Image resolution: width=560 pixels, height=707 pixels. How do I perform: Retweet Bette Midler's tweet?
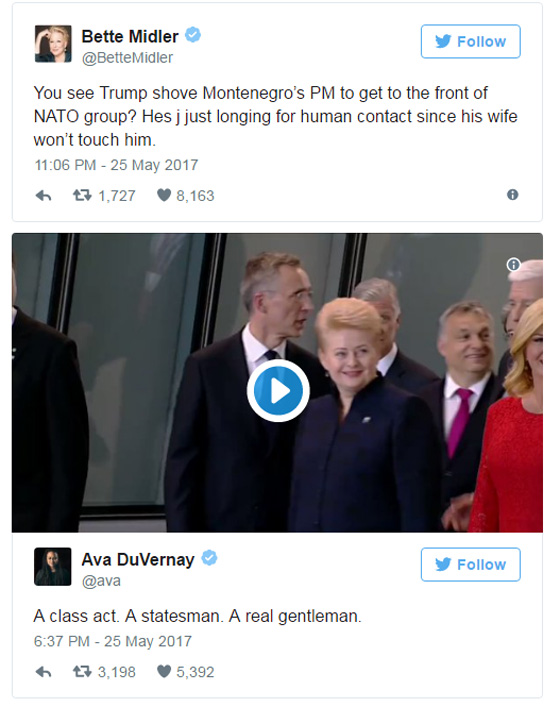(x=82, y=195)
